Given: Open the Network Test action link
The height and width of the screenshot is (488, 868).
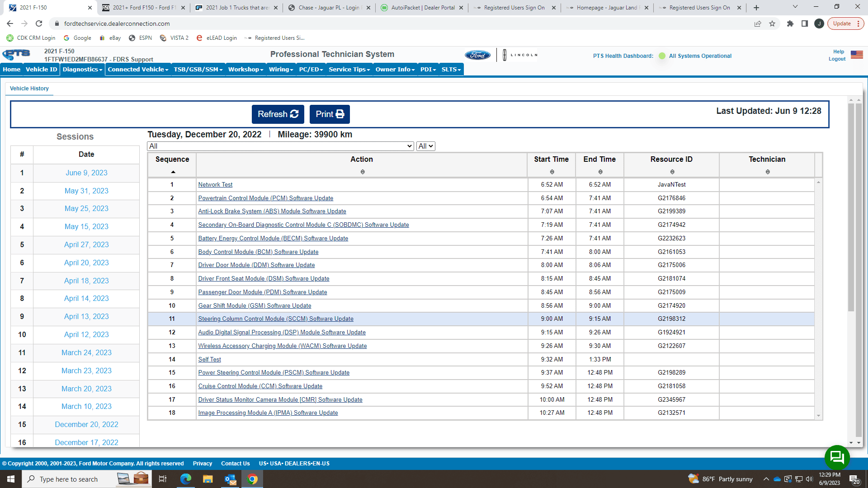Looking at the screenshot, I should pyautogui.click(x=215, y=184).
